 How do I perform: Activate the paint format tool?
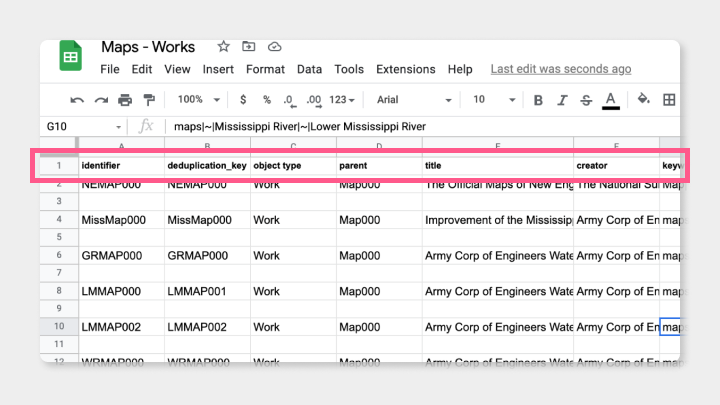pos(149,100)
